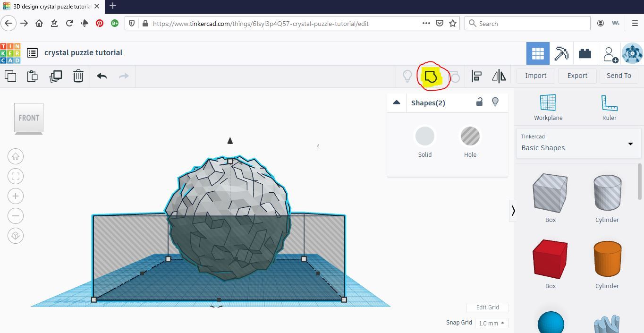Screen dimensions: 644x333
Task: Go to home view
Action: point(16,156)
